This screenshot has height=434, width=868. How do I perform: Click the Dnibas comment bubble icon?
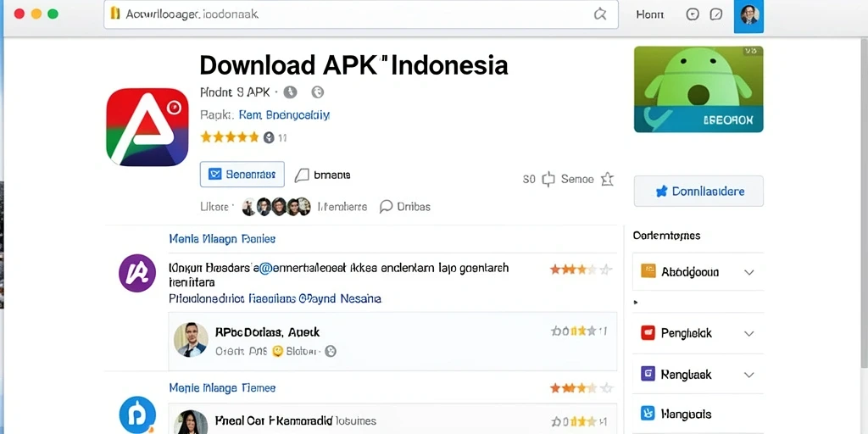point(386,207)
